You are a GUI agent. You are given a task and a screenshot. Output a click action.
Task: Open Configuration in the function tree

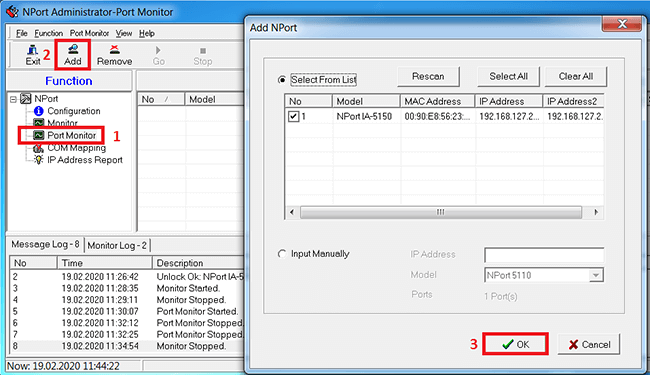73,111
